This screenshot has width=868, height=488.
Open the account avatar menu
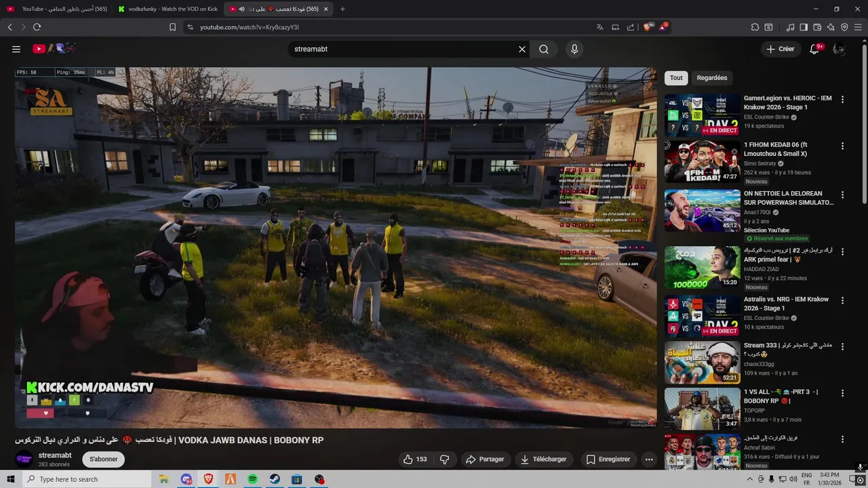(840, 49)
